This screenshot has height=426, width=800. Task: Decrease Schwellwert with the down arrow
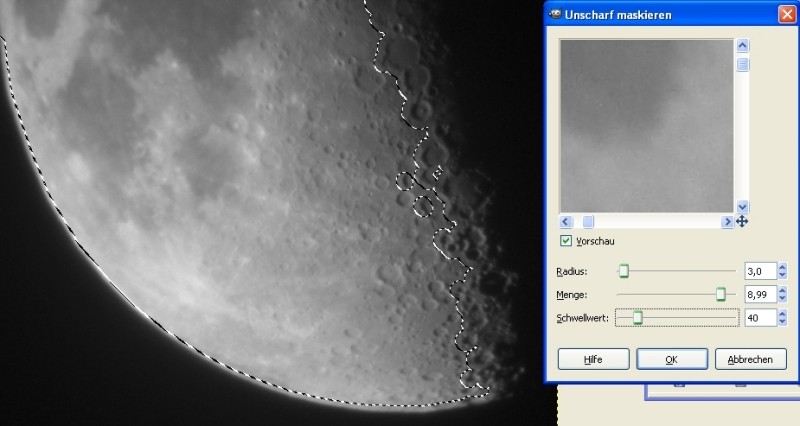(783, 322)
